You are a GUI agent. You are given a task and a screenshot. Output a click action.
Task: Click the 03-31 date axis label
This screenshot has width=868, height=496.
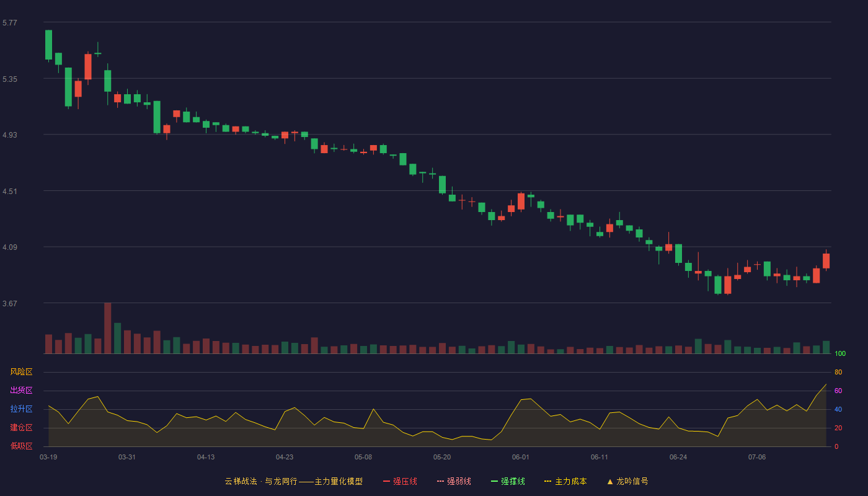point(127,457)
